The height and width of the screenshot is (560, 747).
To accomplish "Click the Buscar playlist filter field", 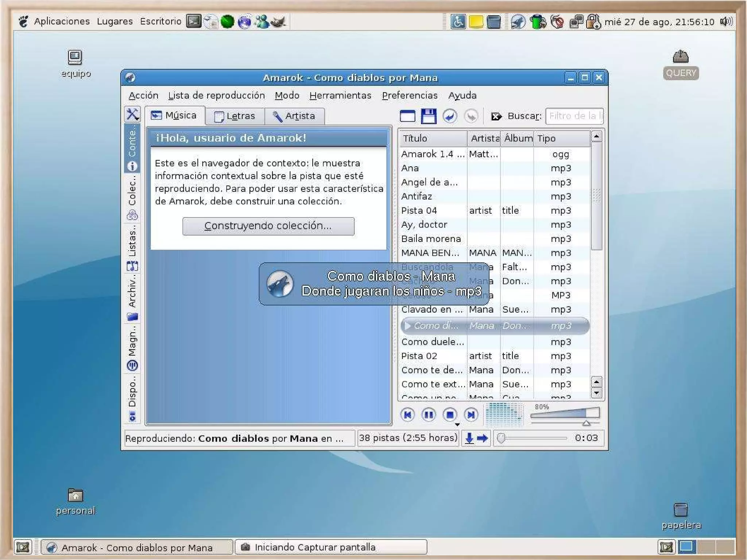I will 574,116.
